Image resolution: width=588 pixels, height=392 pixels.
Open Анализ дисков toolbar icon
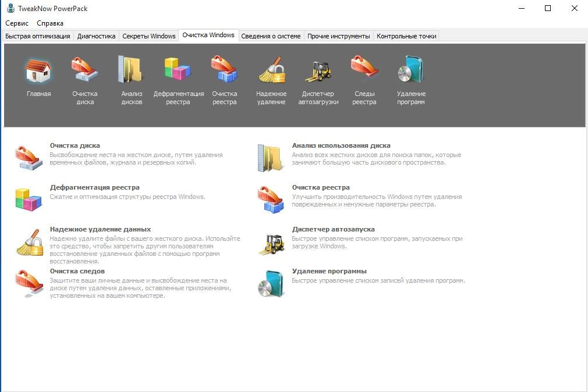tap(131, 69)
